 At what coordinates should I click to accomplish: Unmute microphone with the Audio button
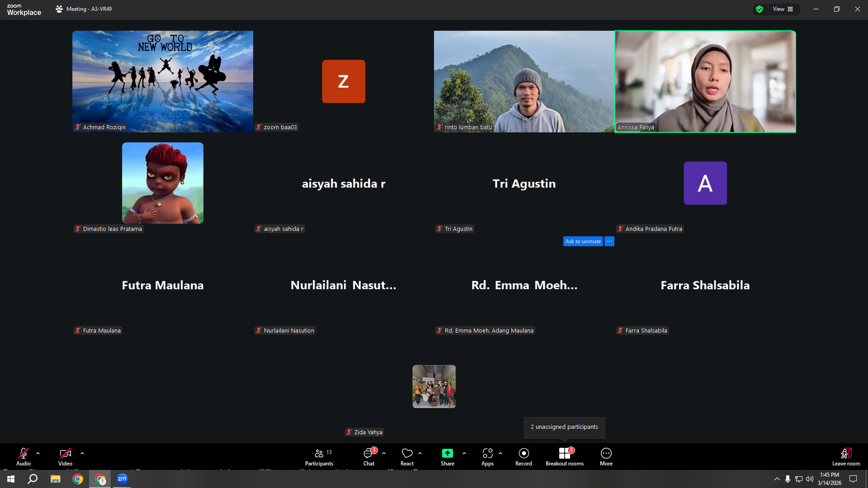click(24, 456)
